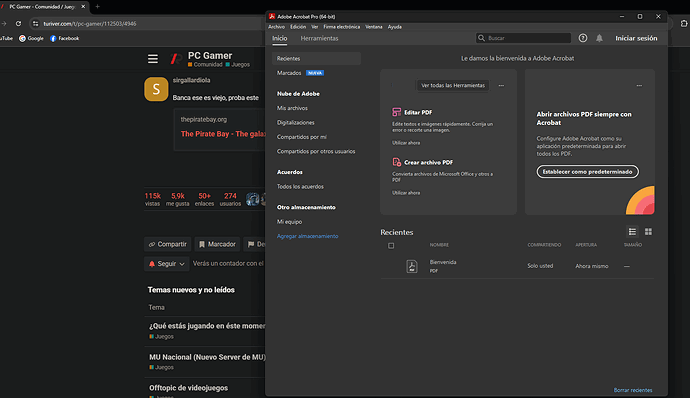
Task: Click the Buscar search field
Action: [523, 38]
